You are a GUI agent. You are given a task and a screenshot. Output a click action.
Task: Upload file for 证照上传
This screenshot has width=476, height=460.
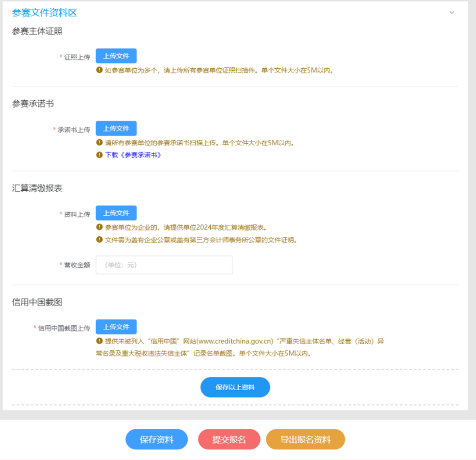click(x=116, y=56)
